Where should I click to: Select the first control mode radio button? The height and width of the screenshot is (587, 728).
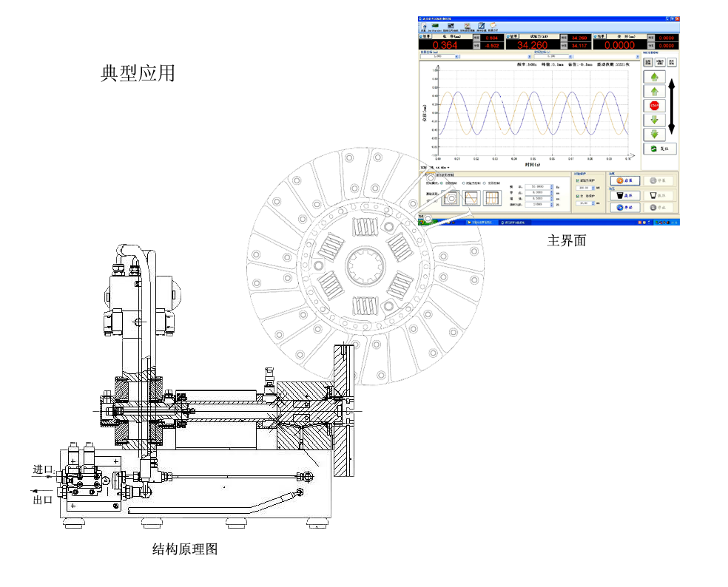pyautogui.click(x=442, y=182)
